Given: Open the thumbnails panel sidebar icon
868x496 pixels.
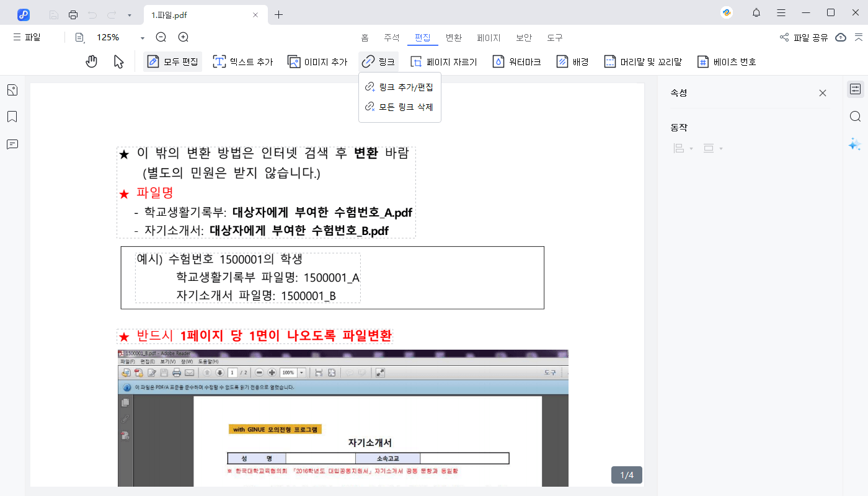Looking at the screenshot, I should tap(12, 91).
